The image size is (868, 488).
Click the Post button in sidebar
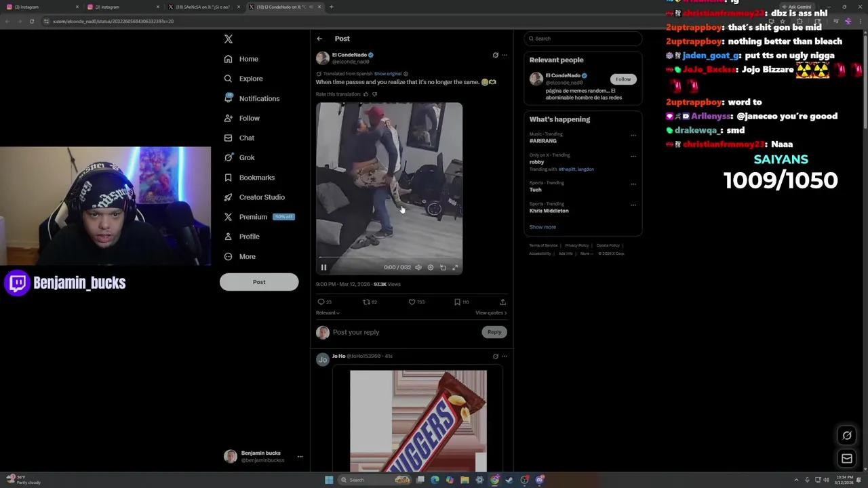(259, 282)
